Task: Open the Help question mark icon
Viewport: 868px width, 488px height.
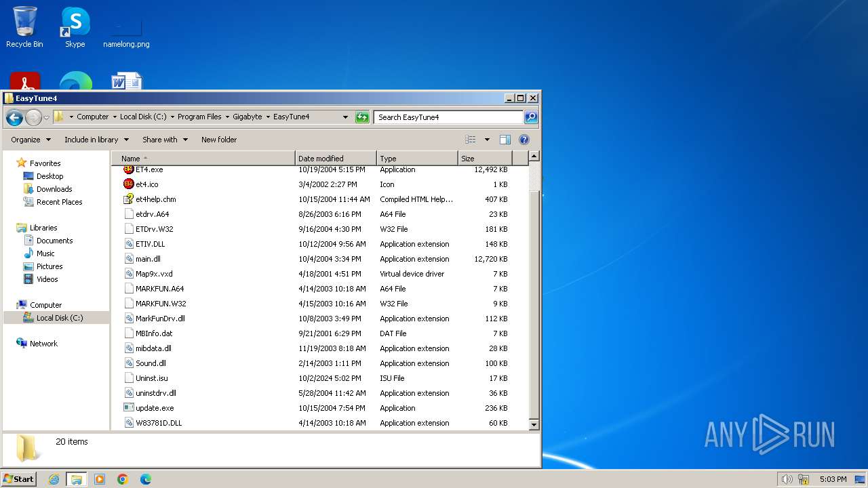Action: click(x=524, y=140)
